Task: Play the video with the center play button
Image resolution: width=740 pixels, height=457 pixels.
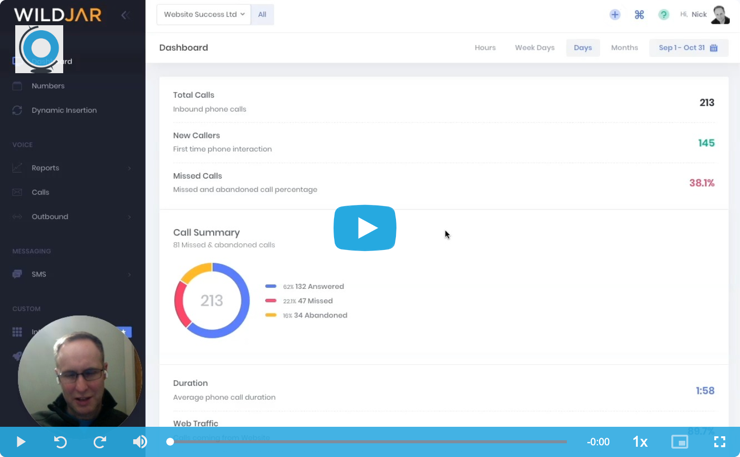Action: (365, 228)
